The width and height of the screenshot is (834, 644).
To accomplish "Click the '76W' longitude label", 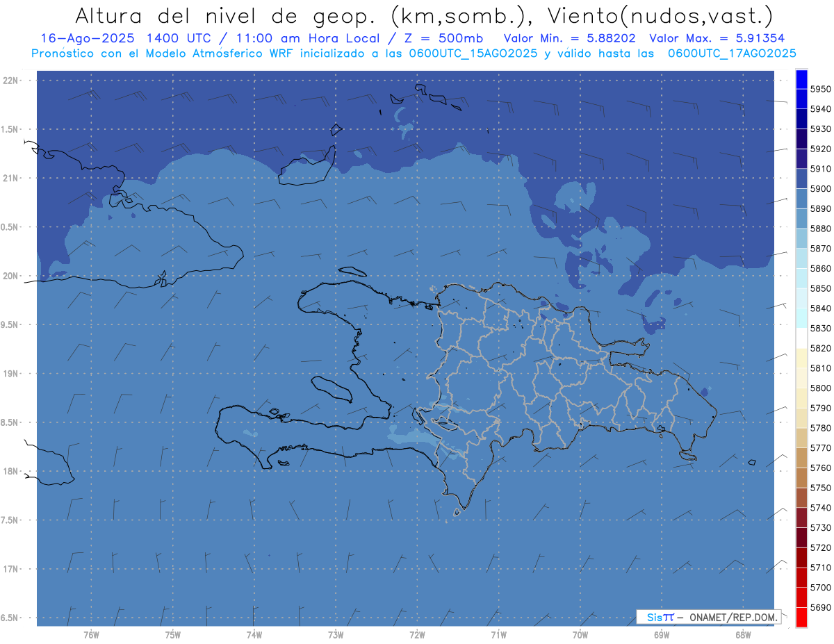I will [91, 635].
